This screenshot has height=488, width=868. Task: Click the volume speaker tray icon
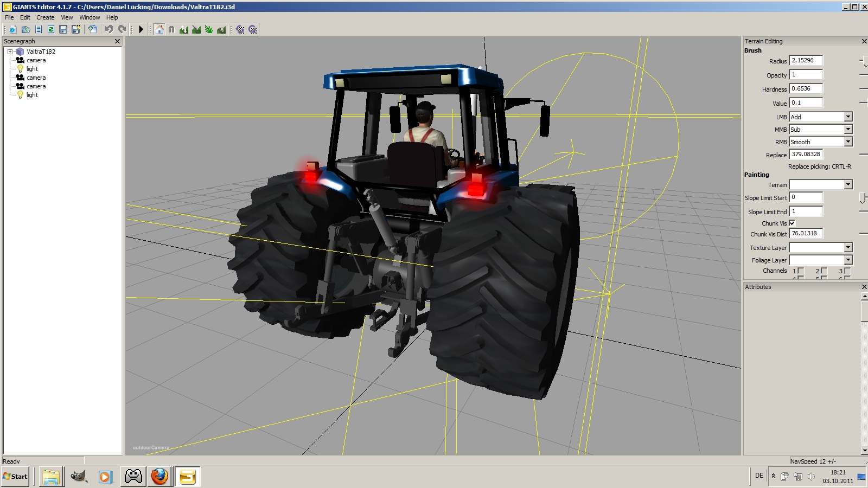pyautogui.click(x=811, y=477)
